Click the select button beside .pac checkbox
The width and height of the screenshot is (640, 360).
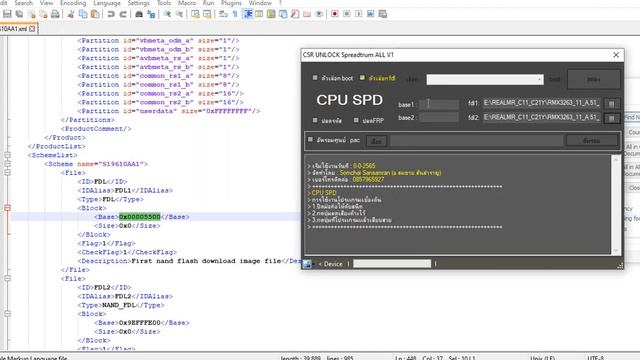click(376, 141)
